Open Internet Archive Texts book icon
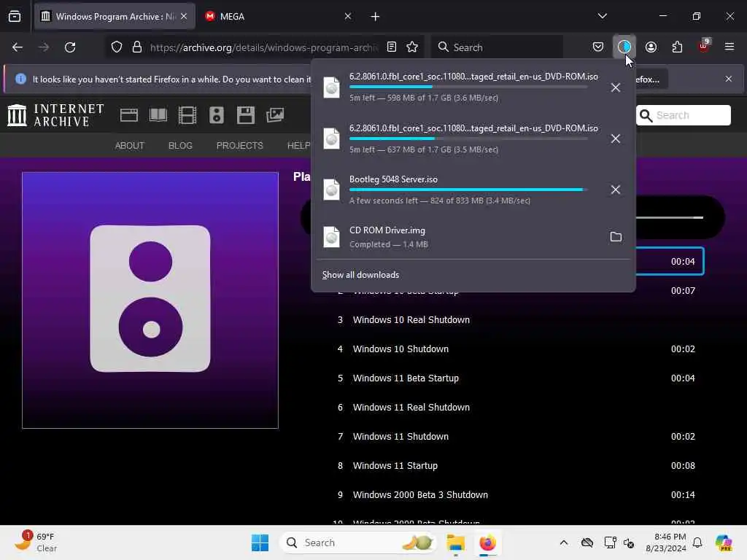This screenshot has height=560, width=747. pyautogui.click(x=158, y=115)
